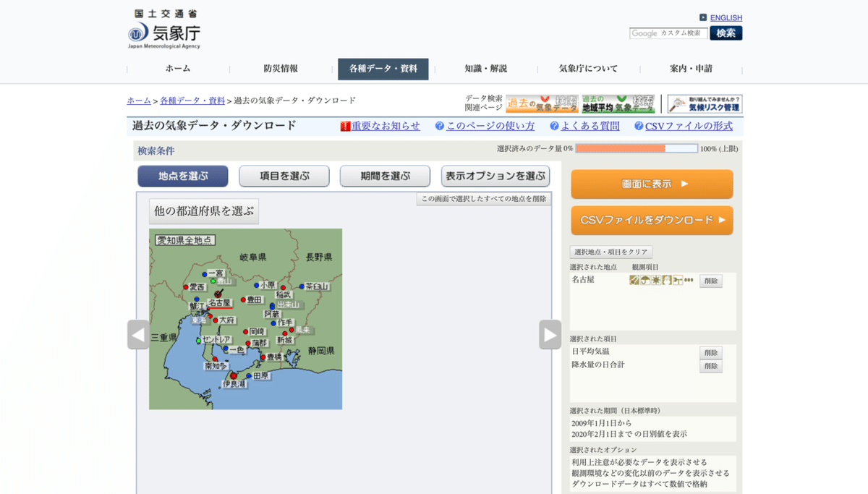Click the orange 画面に表示 button
This screenshot has height=494, width=868.
tap(652, 184)
